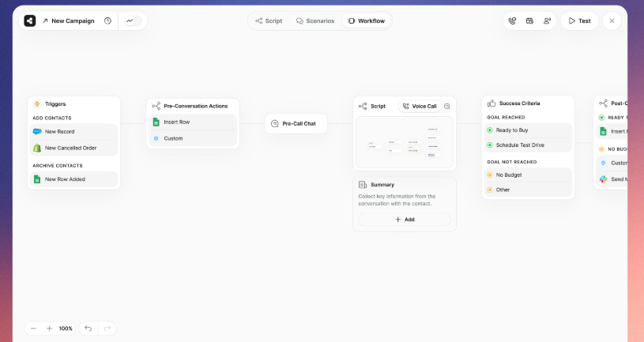
Task: Click the Salesforce cloud icon
Action: coord(37,131)
